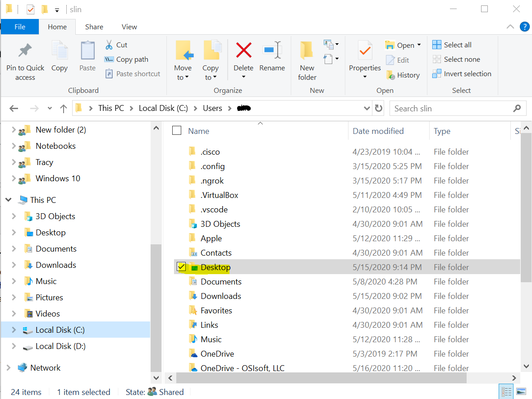Open the address bar history dropdown
This screenshot has height=399, width=532.
pos(367,108)
